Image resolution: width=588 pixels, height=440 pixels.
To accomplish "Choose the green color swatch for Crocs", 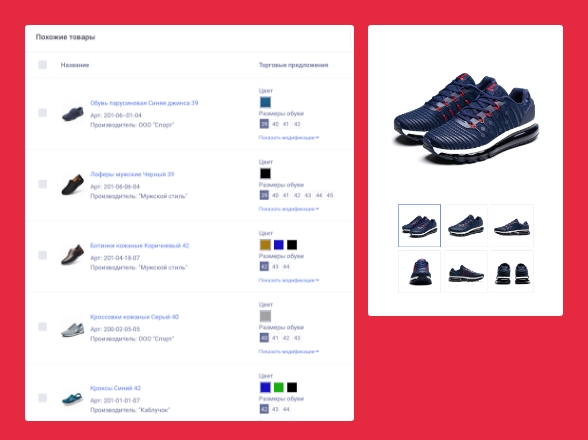I will (x=279, y=387).
